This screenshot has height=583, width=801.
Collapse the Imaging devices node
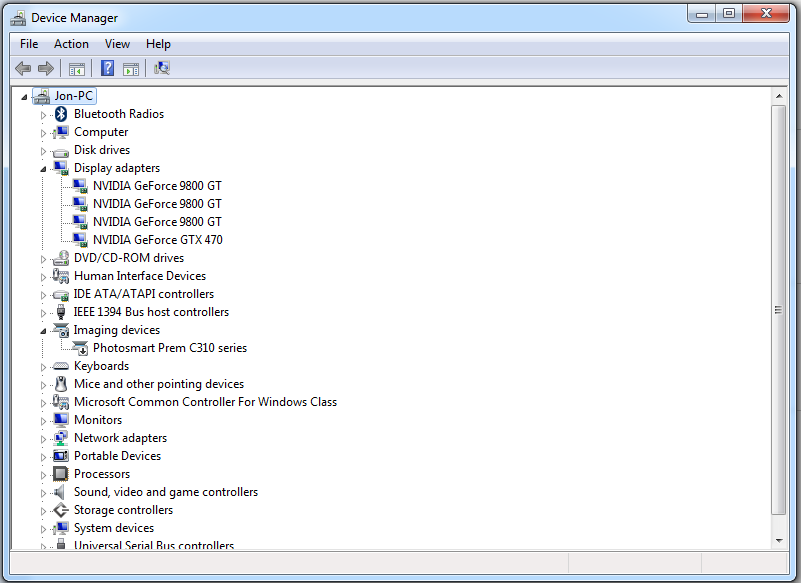[43, 331]
